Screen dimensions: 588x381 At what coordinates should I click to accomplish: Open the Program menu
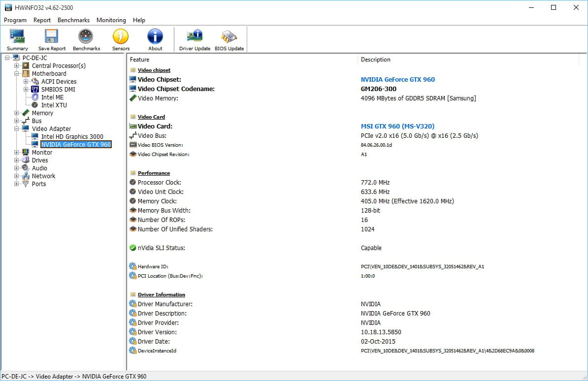click(15, 20)
